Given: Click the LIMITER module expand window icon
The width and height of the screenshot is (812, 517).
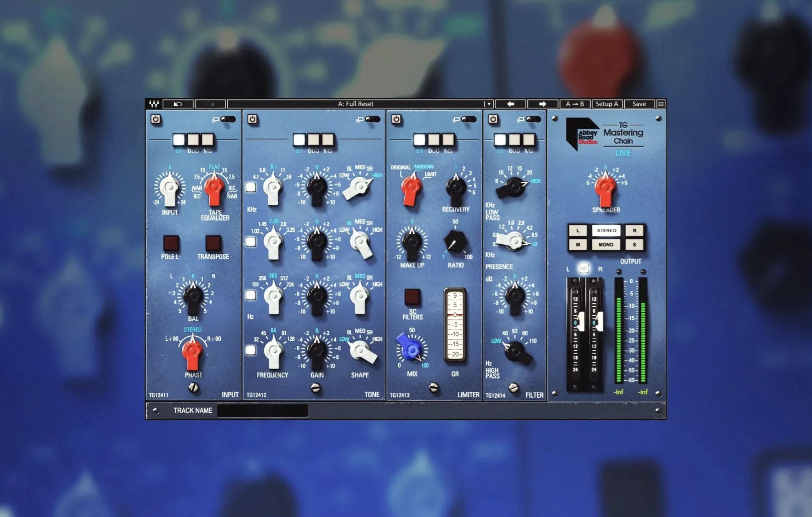Looking at the screenshot, I should (456, 120).
